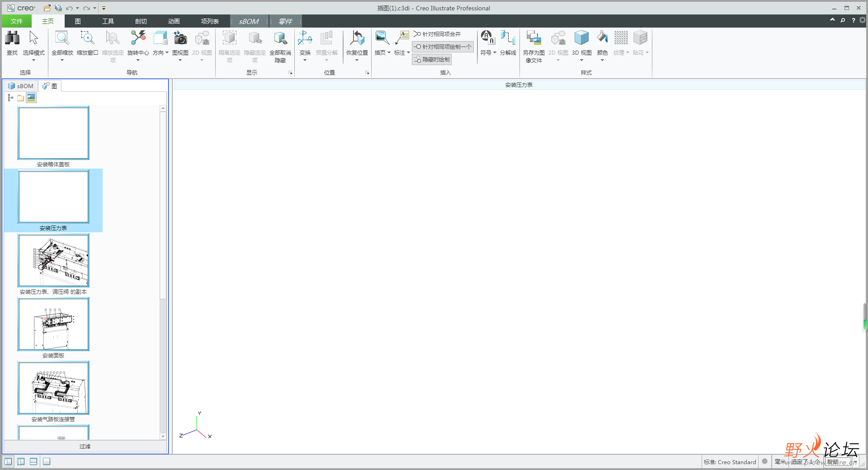868x470 pixels.
Task: Click the 旋转中心 rotation center icon
Action: pyautogui.click(x=138, y=38)
